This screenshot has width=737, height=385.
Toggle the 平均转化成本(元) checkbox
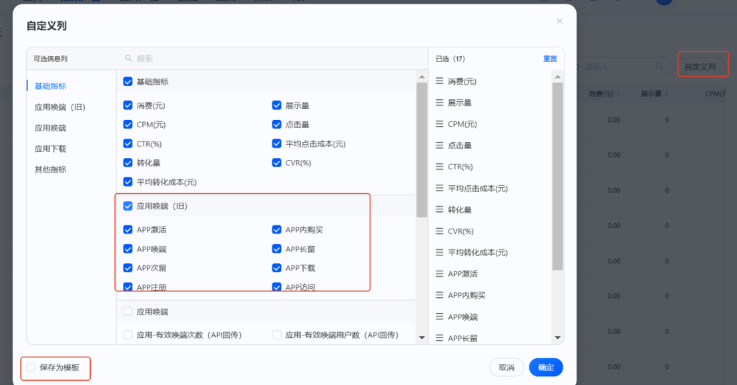128,181
